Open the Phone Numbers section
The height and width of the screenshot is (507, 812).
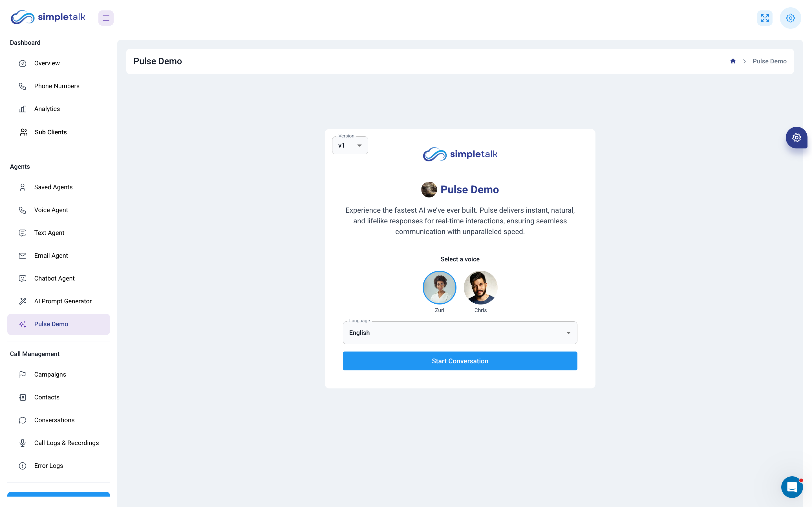[x=56, y=86]
